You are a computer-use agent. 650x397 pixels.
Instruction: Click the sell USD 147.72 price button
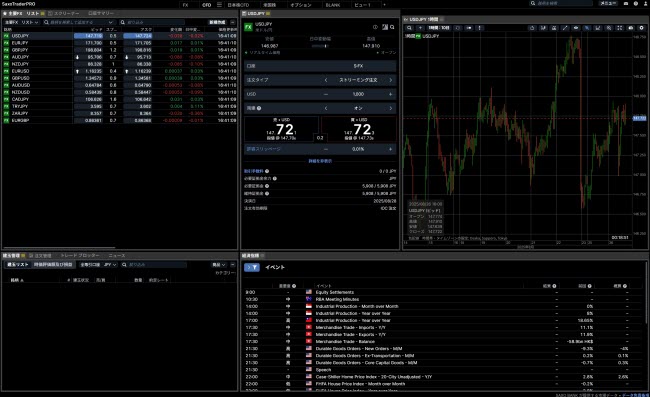(x=281, y=129)
